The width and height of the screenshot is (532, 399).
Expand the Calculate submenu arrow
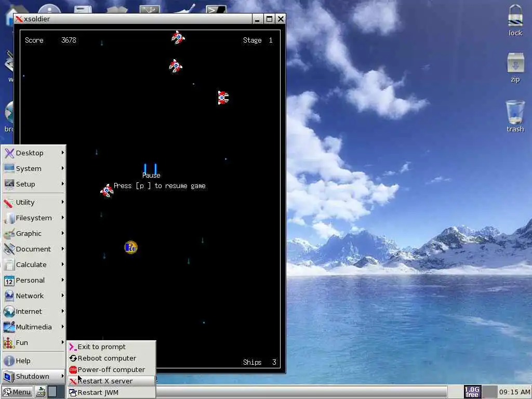[x=63, y=264]
